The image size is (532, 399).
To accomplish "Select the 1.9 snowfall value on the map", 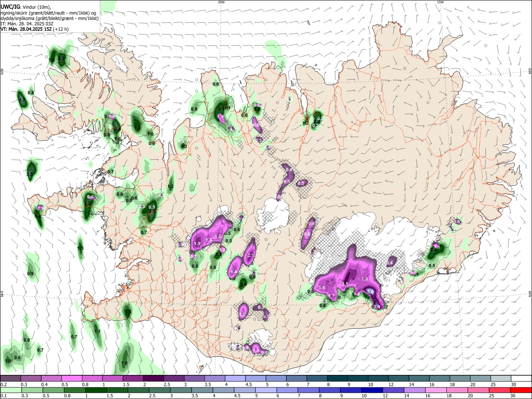I will point(197,244).
